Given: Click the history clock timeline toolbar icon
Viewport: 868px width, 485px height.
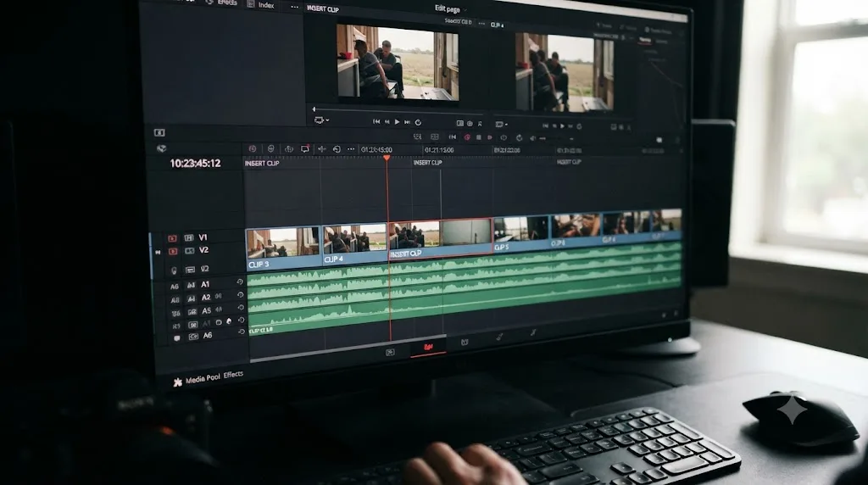Looking at the screenshot, I should (x=337, y=149).
